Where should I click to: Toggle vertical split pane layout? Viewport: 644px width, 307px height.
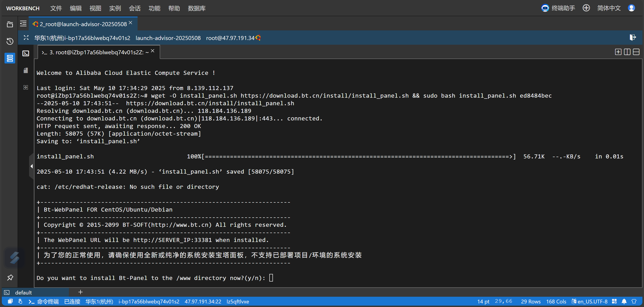[627, 52]
